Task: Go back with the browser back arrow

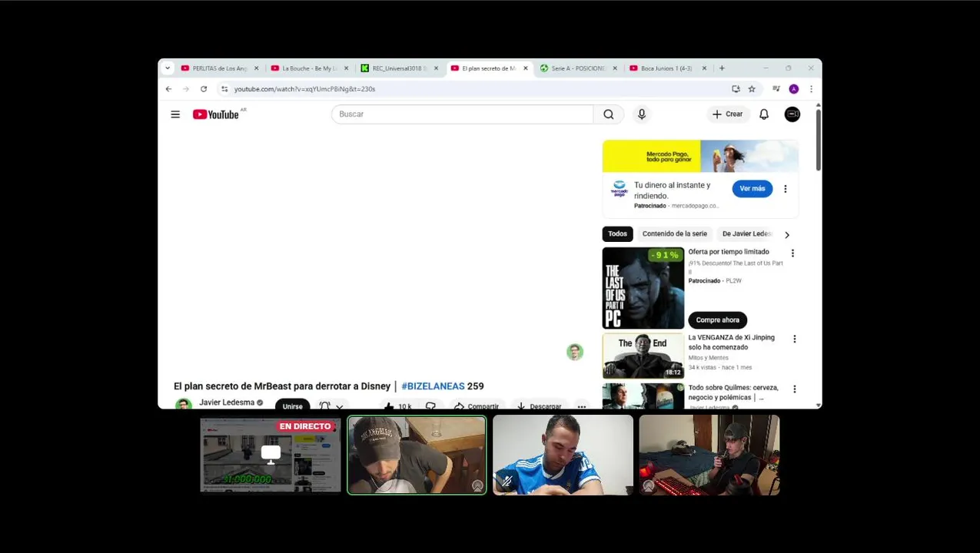Action: click(168, 89)
